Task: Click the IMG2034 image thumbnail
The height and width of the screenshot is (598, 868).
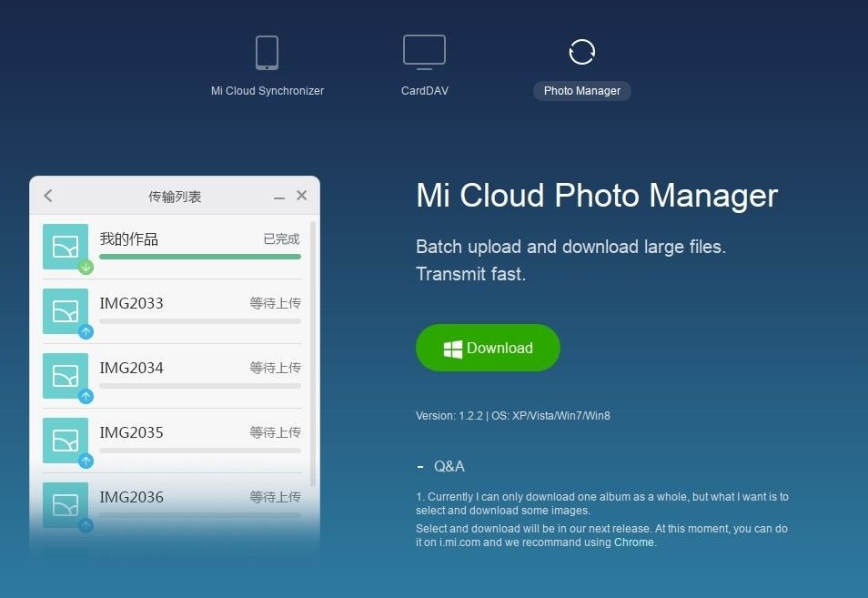Action: coord(66,376)
